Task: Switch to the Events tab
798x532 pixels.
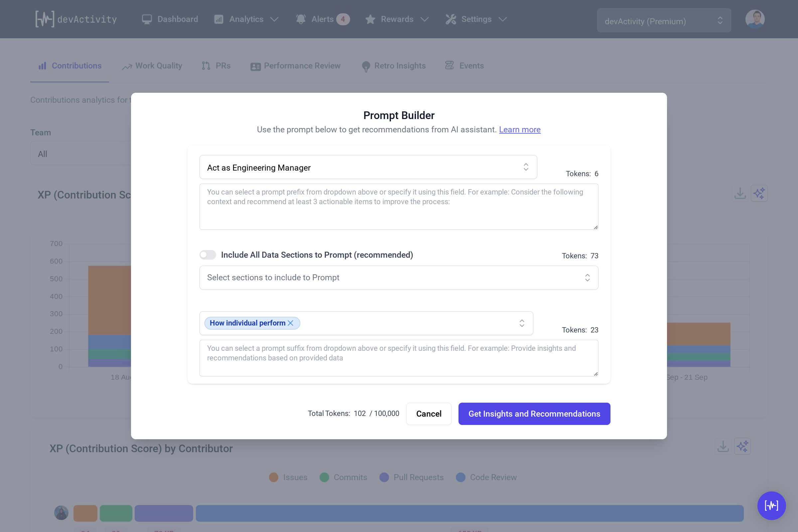Action: coord(465,66)
